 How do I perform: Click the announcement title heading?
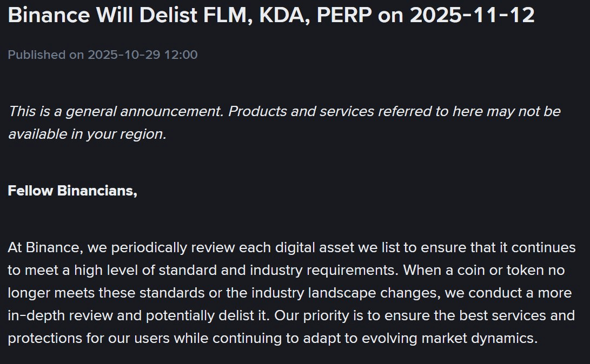click(x=271, y=15)
